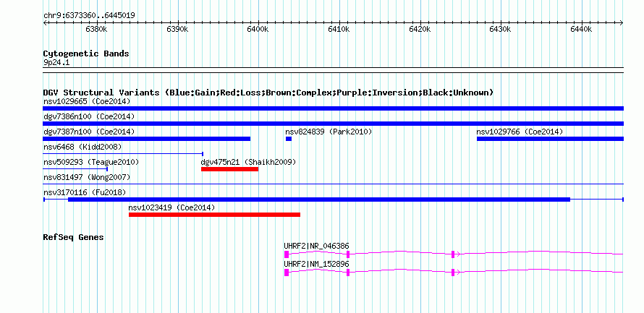Viewport: 644px width, 313px height.
Task: Click the chr9:6373360..6445019 coordinate text
Action: [x=89, y=16]
